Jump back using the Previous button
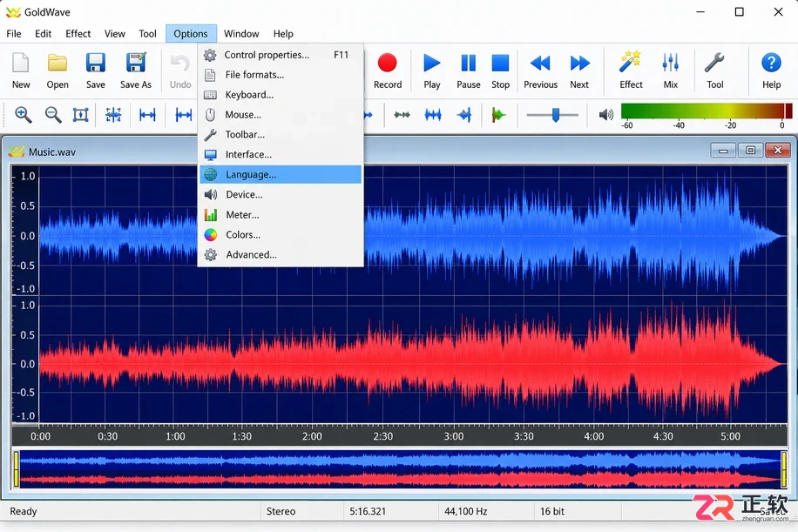Viewport: 798px width, 532px height. [x=540, y=63]
